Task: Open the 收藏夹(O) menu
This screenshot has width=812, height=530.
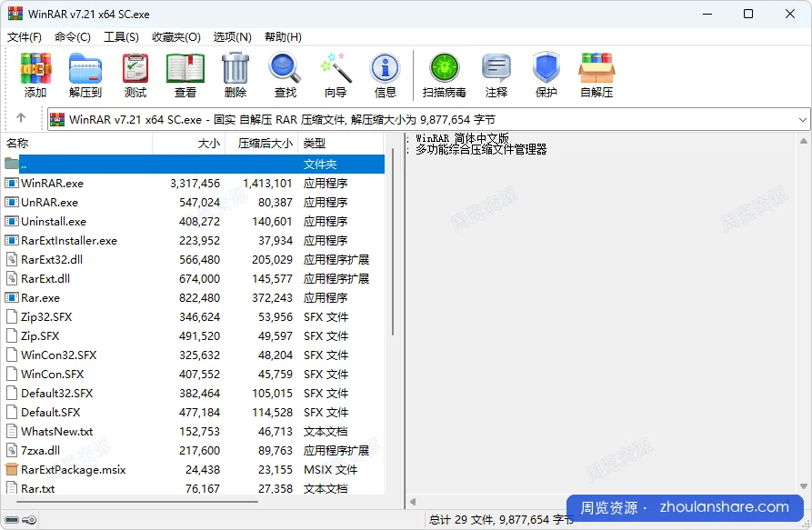Action: click(176, 36)
